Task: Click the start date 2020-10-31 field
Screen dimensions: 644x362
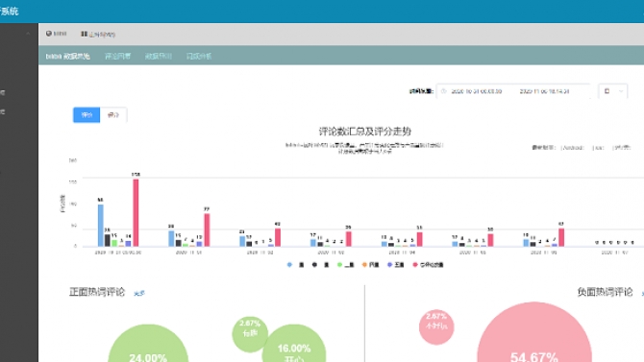Action: click(477, 91)
